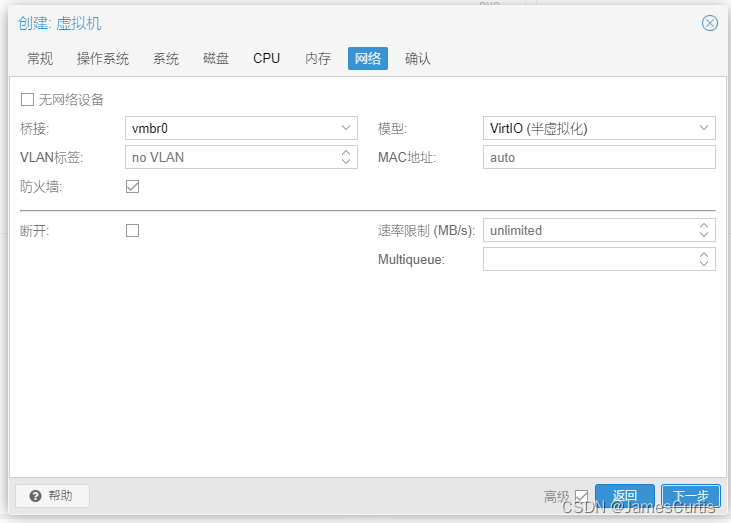Open the 模型 VirtIO dropdown arrow
The image size is (731, 523).
(x=703, y=128)
